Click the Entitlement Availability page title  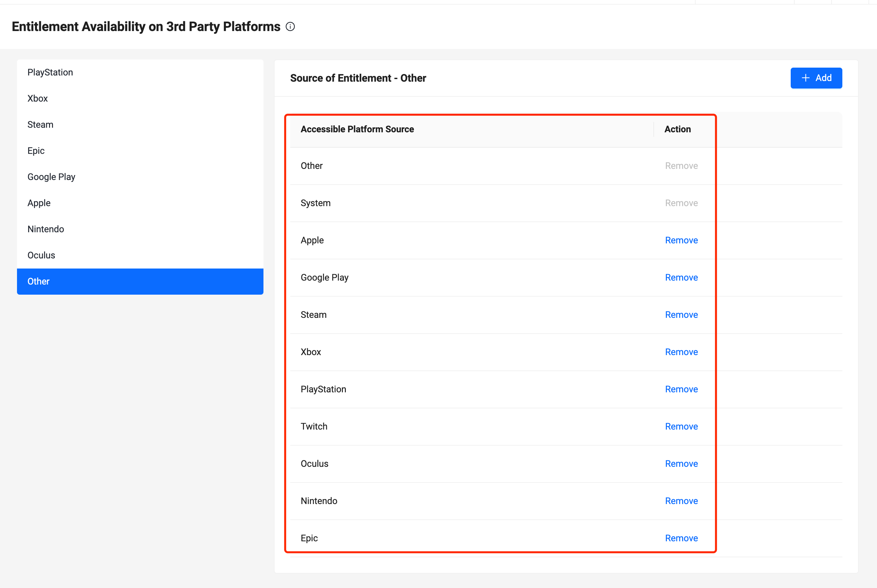146,27
